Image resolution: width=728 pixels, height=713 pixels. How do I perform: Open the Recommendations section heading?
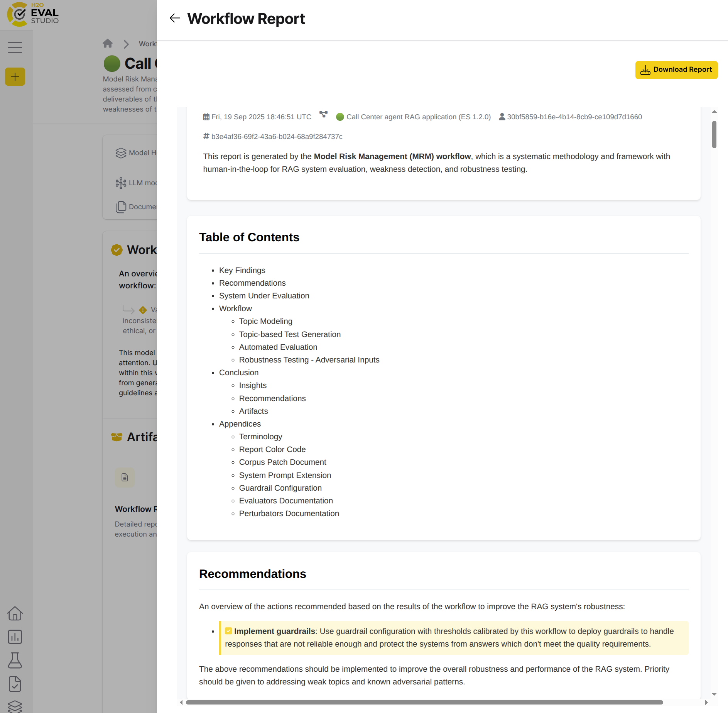(252, 574)
